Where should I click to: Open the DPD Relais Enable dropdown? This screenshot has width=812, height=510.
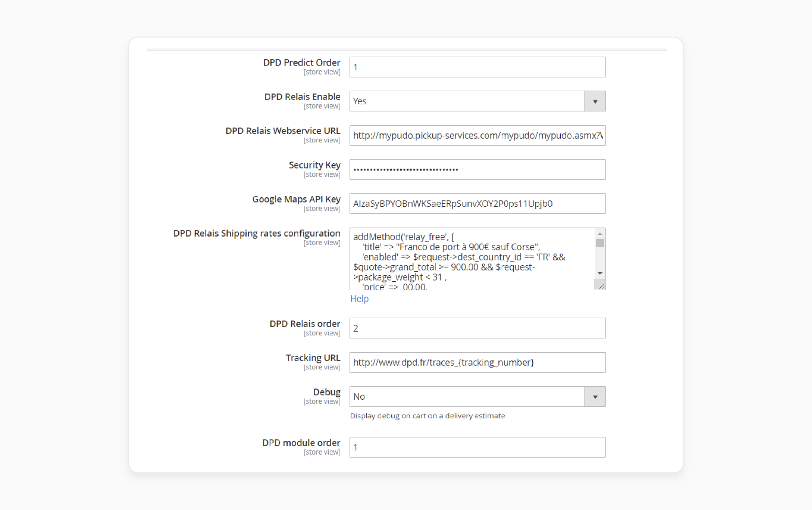[x=477, y=101]
